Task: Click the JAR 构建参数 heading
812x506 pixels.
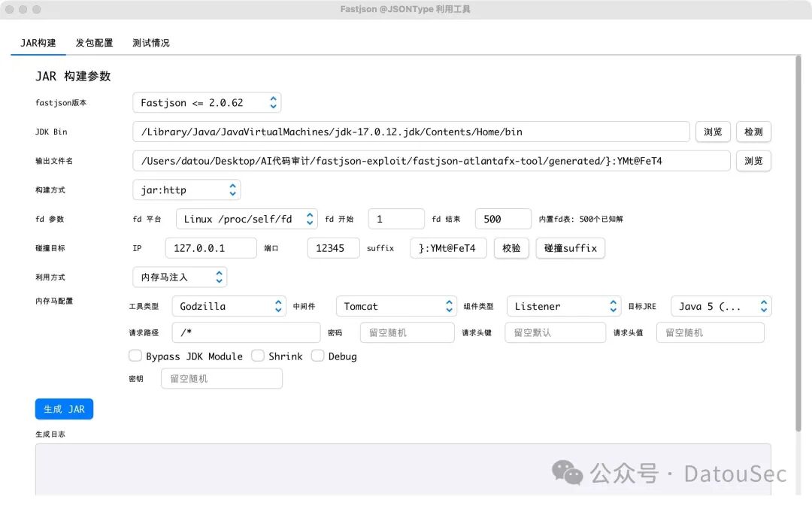Action: coord(73,76)
